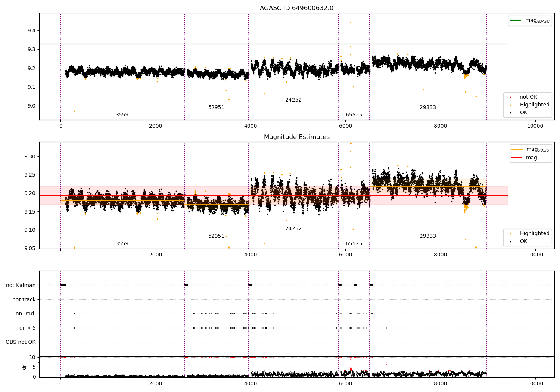Image resolution: width=560 pixels, height=392 pixels.
Task: Click the '6000' x-axis tick under the bottom plot
Action: (x=345, y=384)
